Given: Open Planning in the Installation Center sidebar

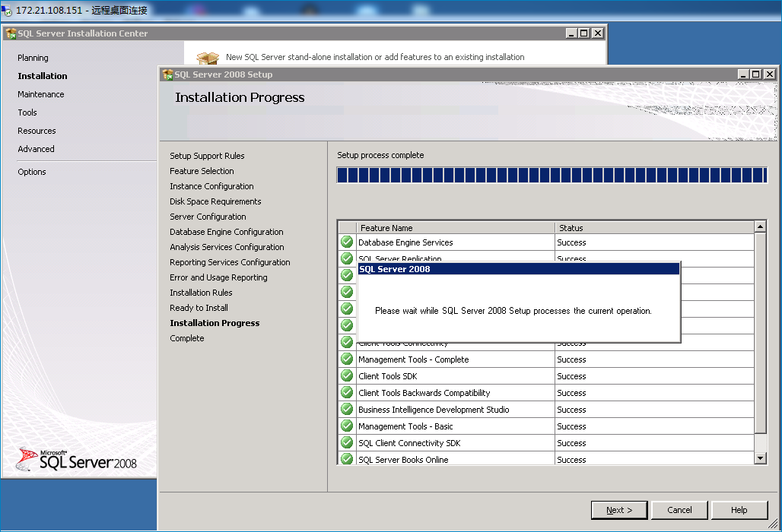Looking at the screenshot, I should click(x=33, y=58).
